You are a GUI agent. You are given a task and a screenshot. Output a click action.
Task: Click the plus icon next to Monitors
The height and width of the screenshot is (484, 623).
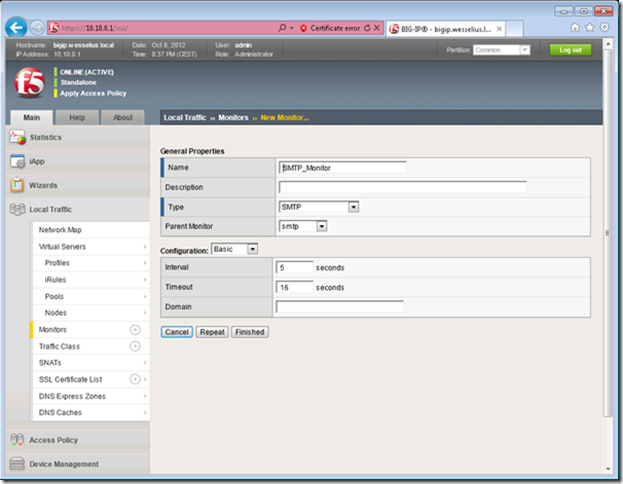pyautogui.click(x=135, y=330)
